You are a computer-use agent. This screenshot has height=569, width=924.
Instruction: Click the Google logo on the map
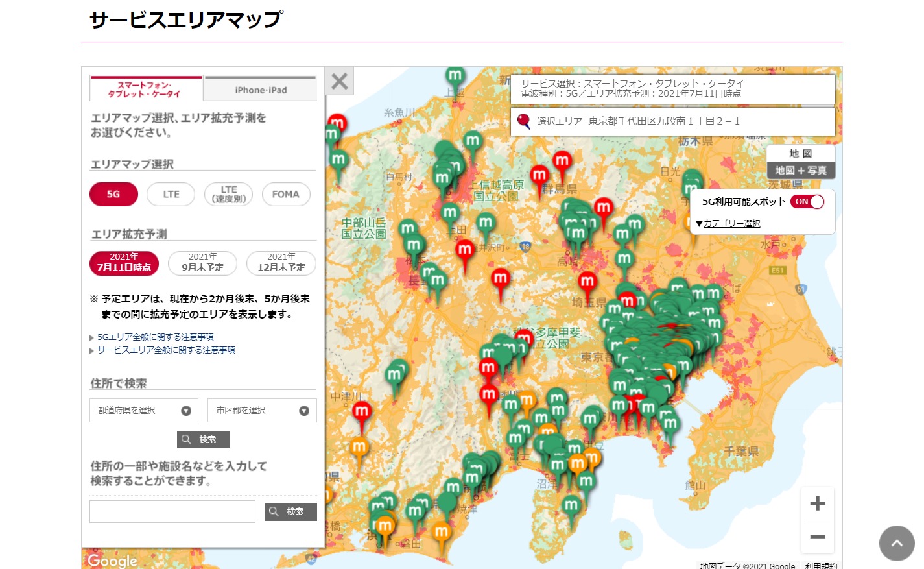click(x=112, y=561)
